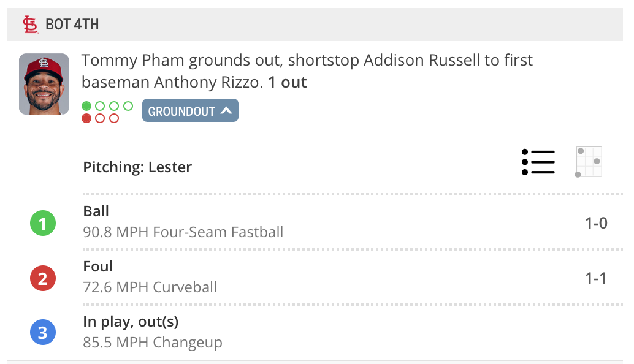
Task: Select red pitch number 2 circle
Action: pyautogui.click(x=43, y=279)
